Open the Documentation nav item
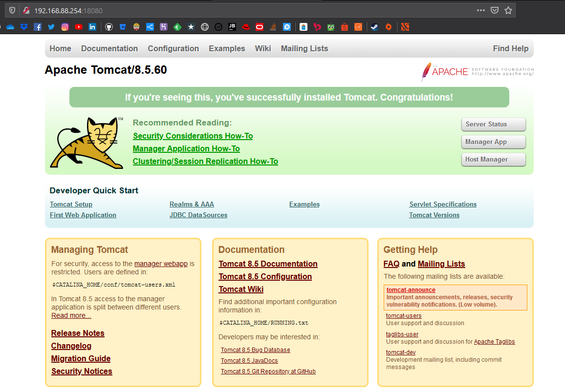Screen dimensions: 565x392 pos(109,49)
